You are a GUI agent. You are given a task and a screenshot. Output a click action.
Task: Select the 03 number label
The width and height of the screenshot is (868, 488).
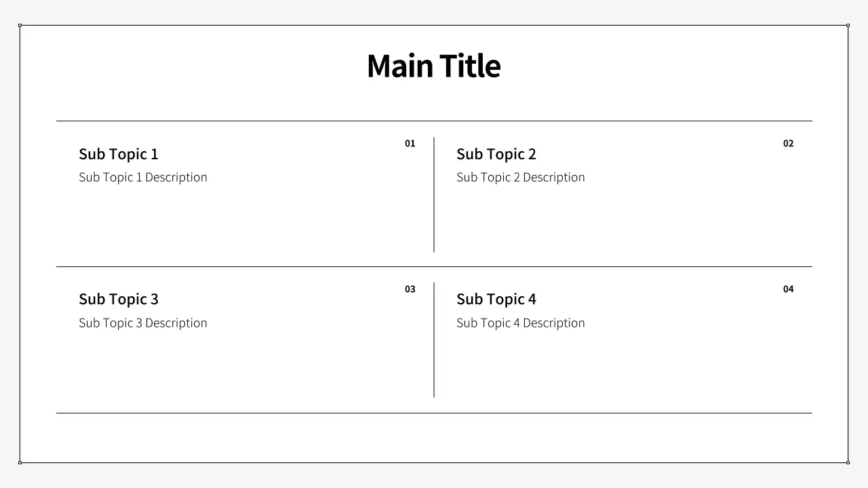410,289
